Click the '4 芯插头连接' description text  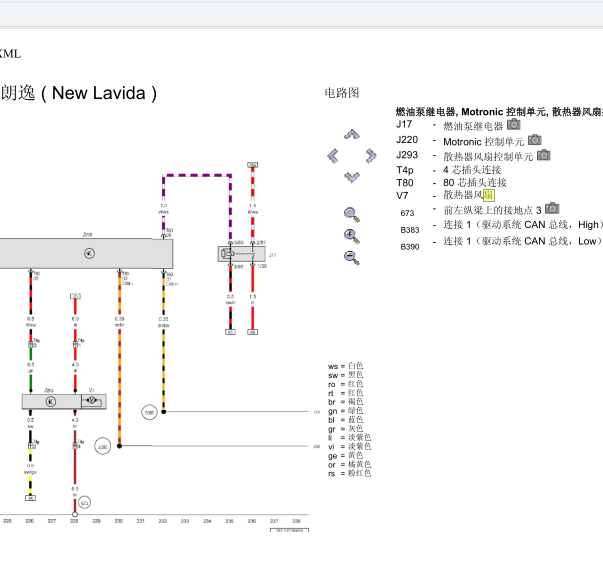[x=472, y=170]
